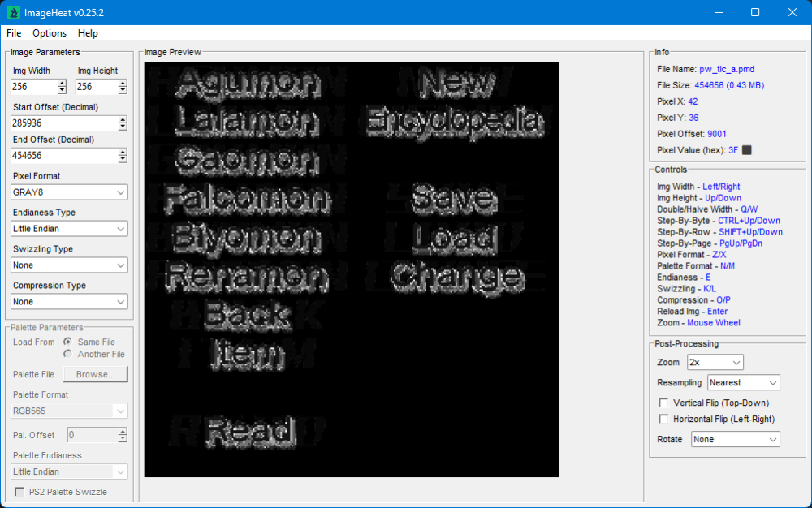
Task: Open the File menu
Action: click(14, 33)
